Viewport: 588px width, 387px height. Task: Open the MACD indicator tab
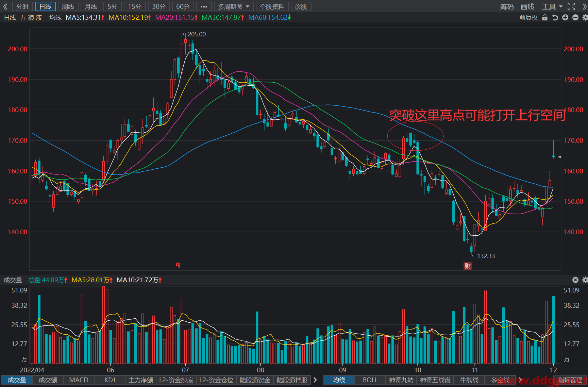[79, 380]
